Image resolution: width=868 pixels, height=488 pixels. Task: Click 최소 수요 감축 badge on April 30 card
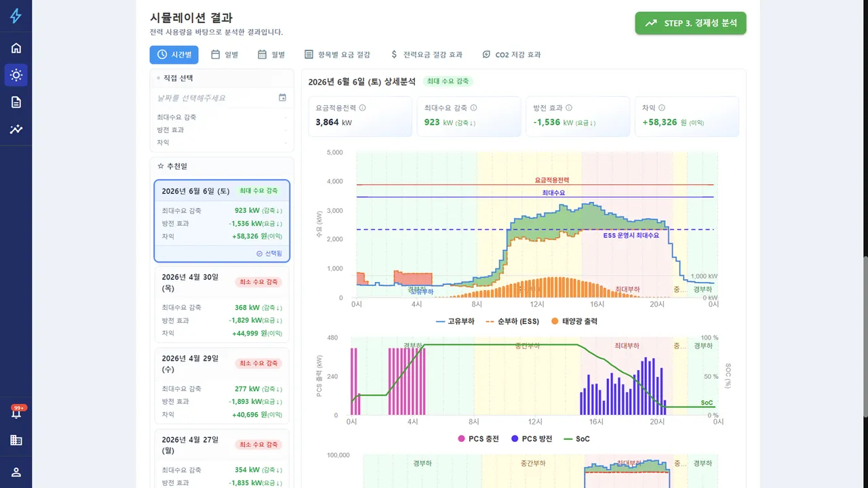[x=258, y=282]
